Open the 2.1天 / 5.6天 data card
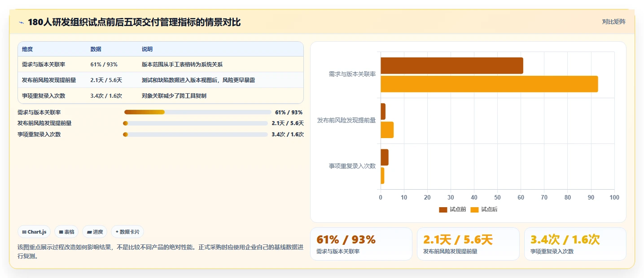Viewport: 644px width, 278px height. pos(468,244)
